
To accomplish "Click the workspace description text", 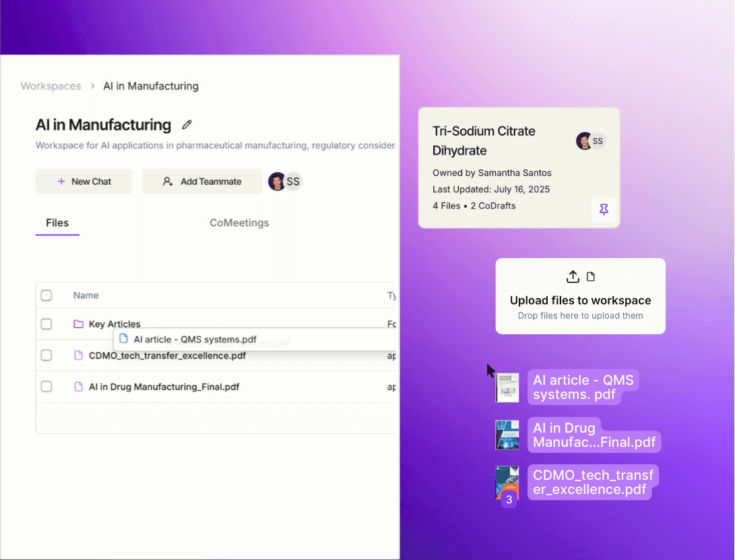I will (x=216, y=146).
